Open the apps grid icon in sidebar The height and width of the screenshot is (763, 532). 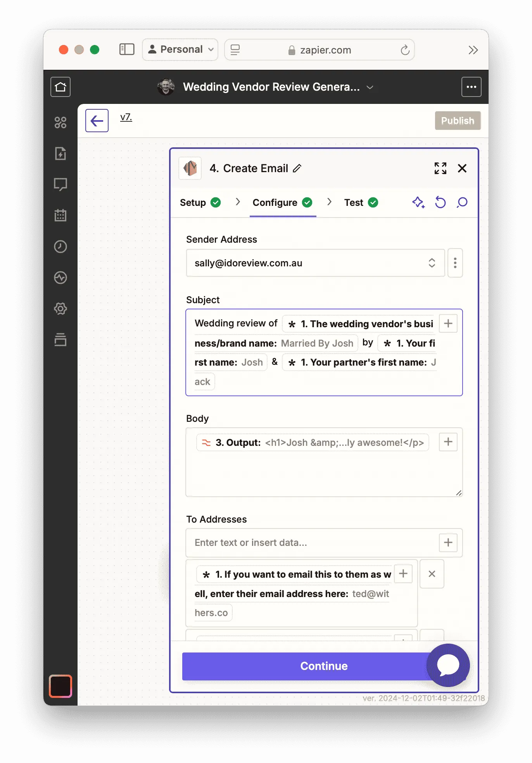pyautogui.click(x=60, y=123)
